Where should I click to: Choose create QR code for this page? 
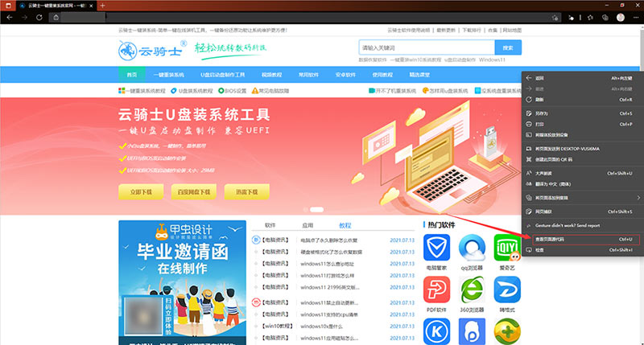582,159
